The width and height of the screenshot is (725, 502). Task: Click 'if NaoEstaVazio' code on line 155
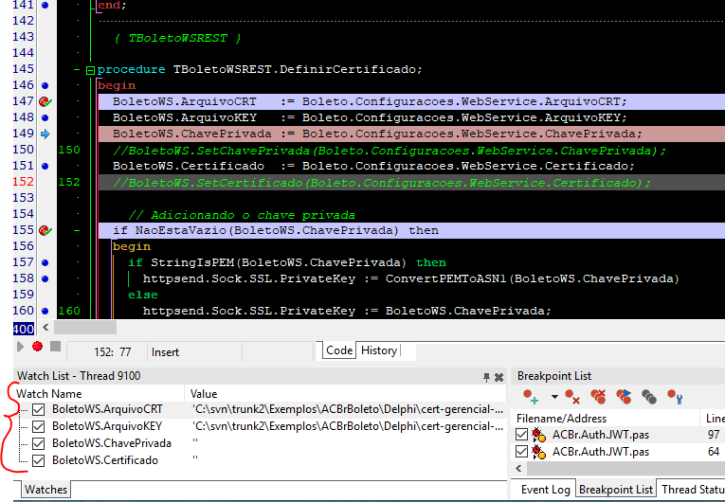[276, 230]
